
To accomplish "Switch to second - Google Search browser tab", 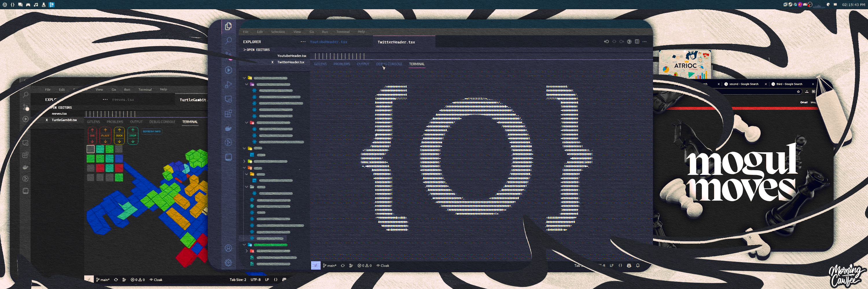I will [744, 84].
